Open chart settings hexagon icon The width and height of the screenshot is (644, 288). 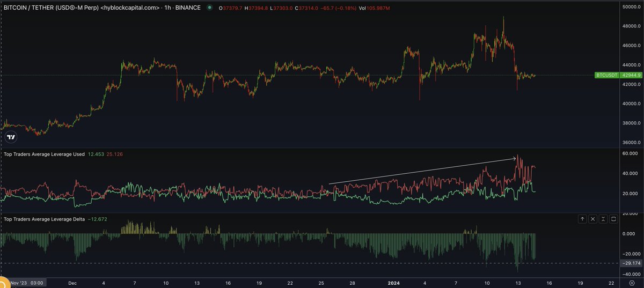(x=631, y=282)
